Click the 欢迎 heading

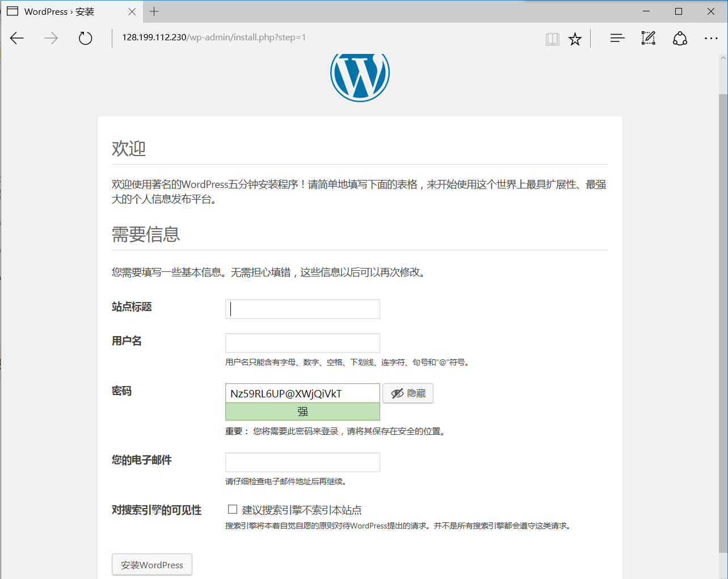tap(129, 148)
